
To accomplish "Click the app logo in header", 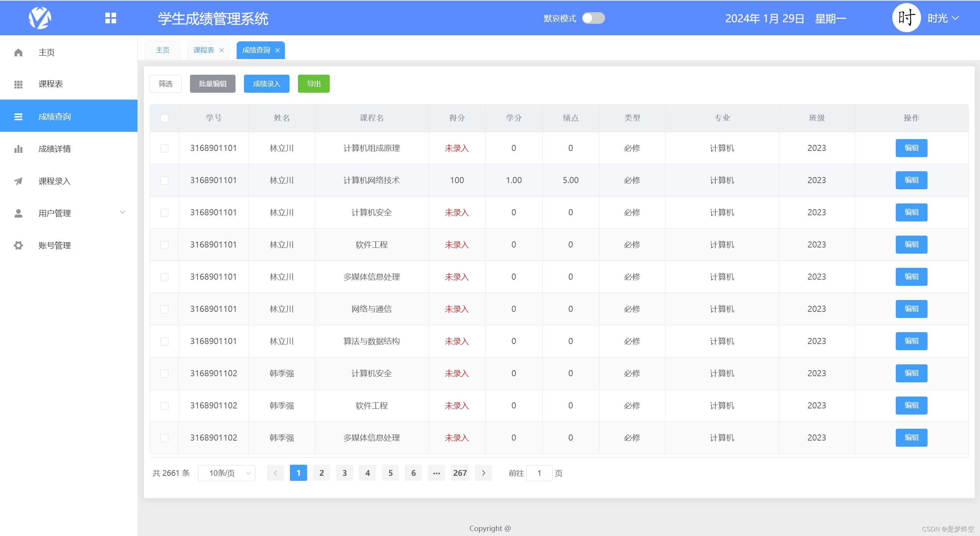I will (40, 18).
